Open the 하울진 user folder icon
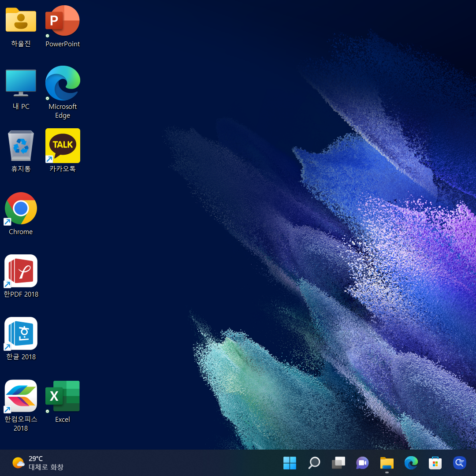The image size is (476, 476). (21, 20)
